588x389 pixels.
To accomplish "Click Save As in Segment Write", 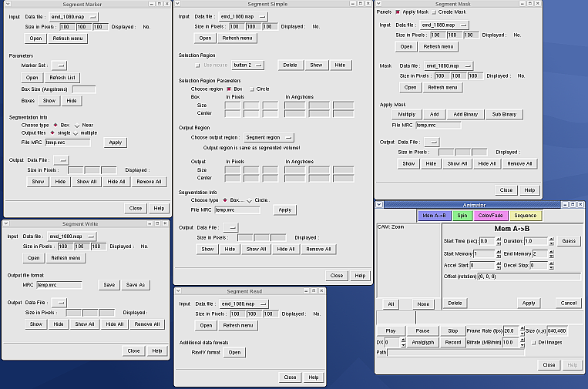I will (x=135, y=285).
